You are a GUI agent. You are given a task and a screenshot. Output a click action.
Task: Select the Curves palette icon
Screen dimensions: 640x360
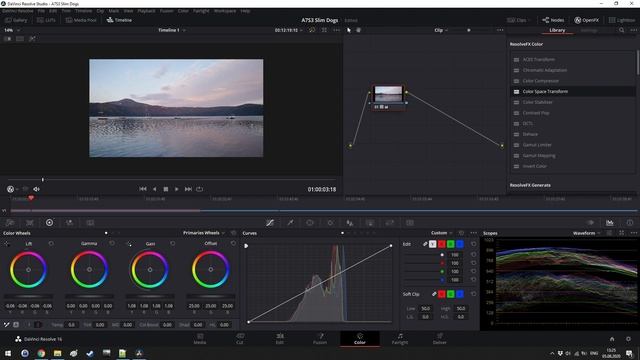coord(270,222)
